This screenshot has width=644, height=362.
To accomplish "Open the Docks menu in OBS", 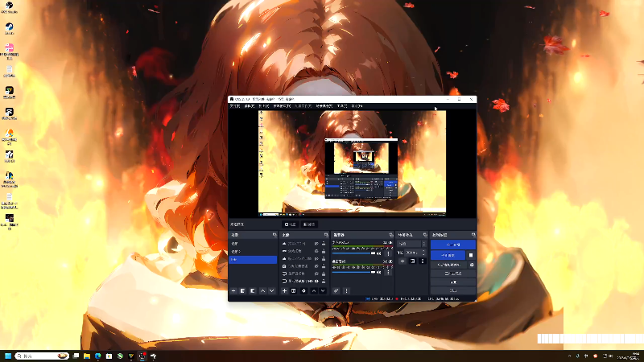I will [x=282, y=106].
